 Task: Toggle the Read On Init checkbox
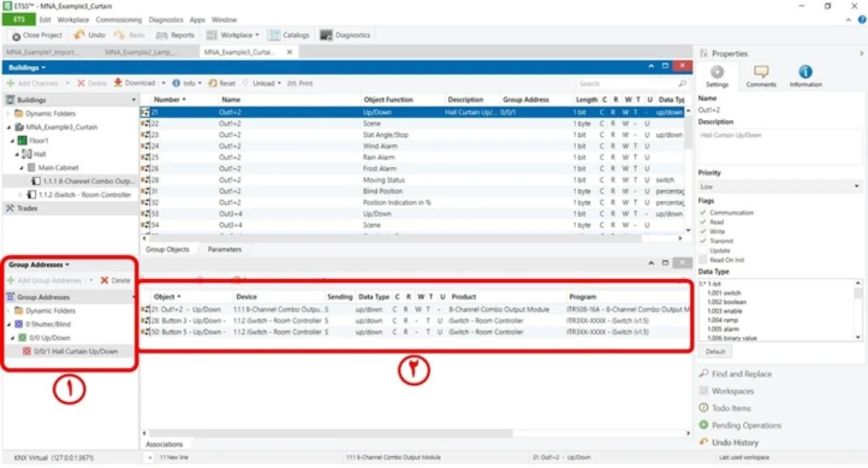click(x=703, y=260)
